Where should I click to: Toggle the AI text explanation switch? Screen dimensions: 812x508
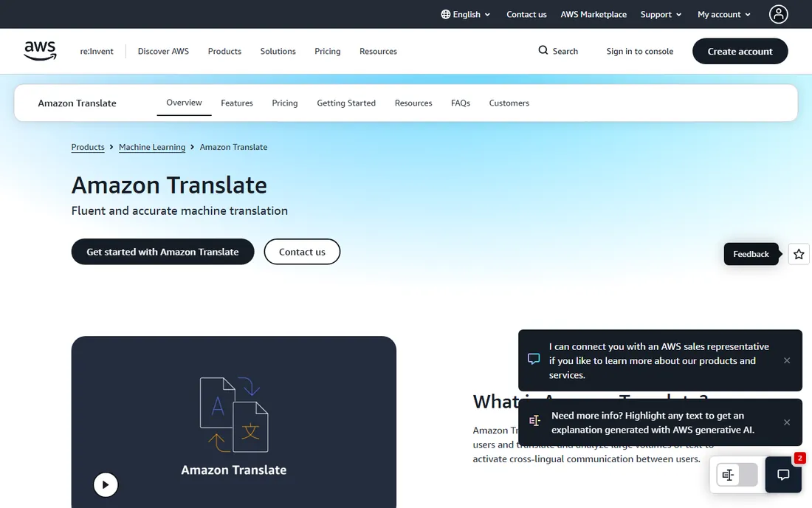pyautogui.click(x=737, y=475)
